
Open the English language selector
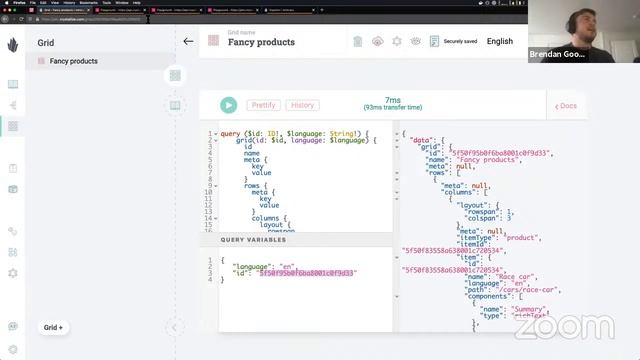500,41
